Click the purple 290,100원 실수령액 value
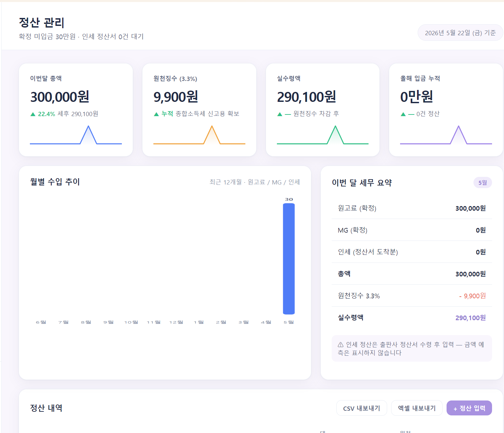This screenshot has width=504, height=433. 470,318
